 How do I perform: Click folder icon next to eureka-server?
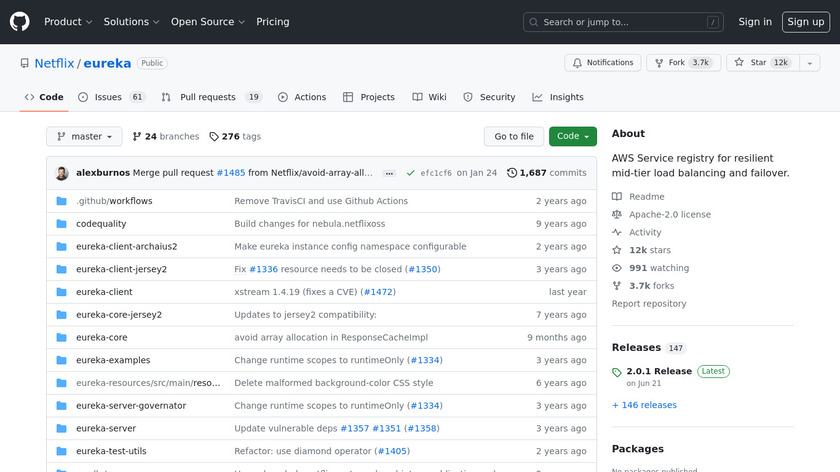click(x=62, y=429)
